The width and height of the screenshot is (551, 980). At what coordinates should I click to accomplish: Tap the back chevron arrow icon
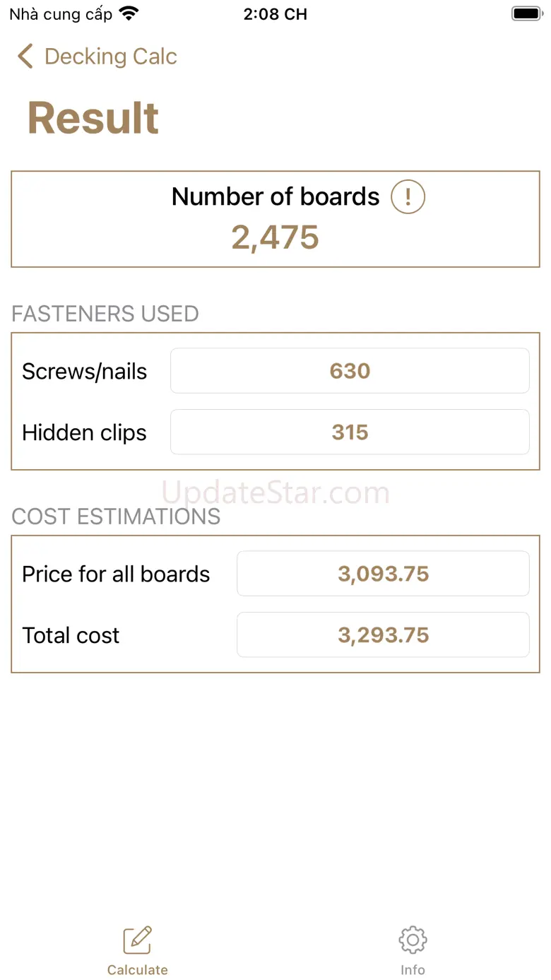[25, 57]
